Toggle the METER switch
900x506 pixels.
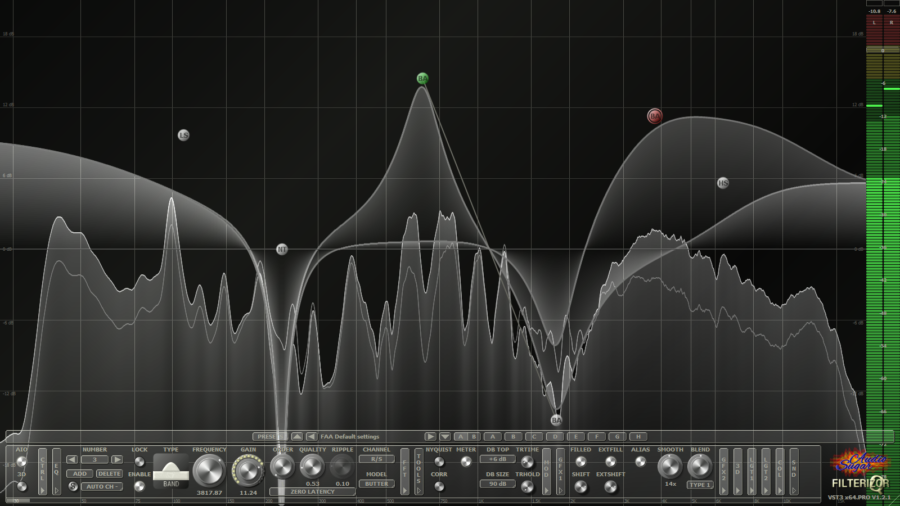click(466, 461)
